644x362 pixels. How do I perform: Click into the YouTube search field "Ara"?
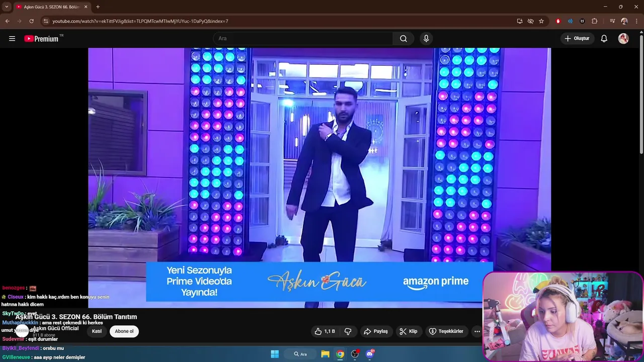tap(304, 39)
